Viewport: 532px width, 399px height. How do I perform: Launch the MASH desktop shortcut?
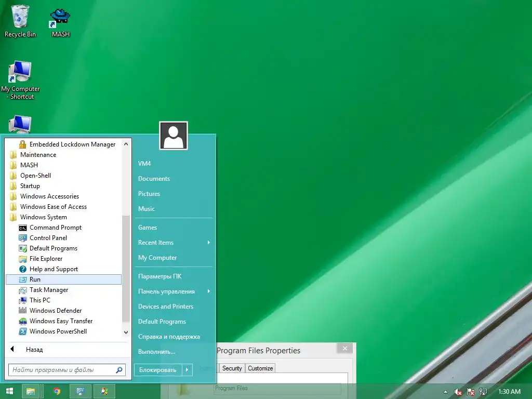tap(60, 22)
